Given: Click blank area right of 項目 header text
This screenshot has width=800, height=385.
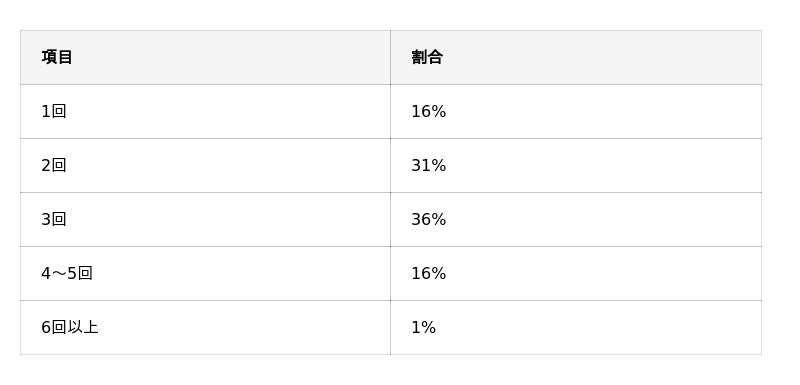Looking at the screenshot, I should coord(232,57).
